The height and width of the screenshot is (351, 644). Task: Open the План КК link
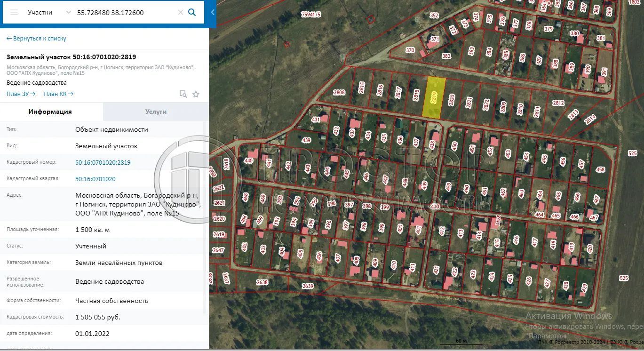[x=58, y=94]
